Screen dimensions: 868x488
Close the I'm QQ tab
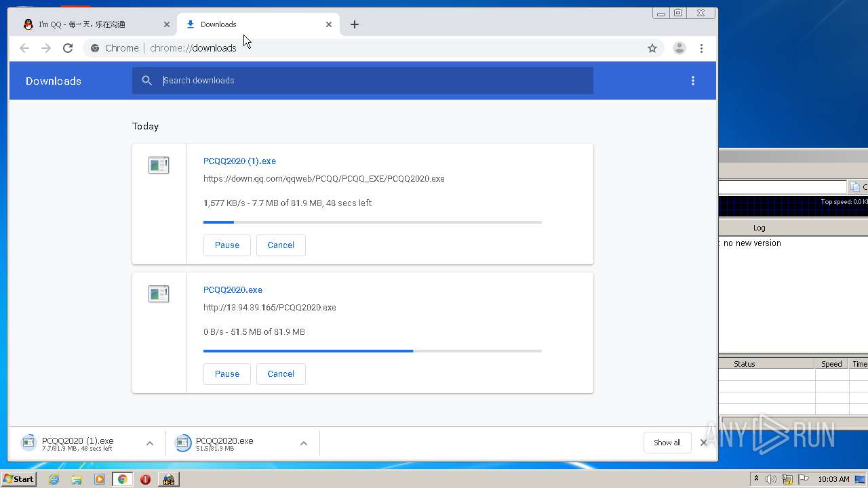tap(167, 24)
